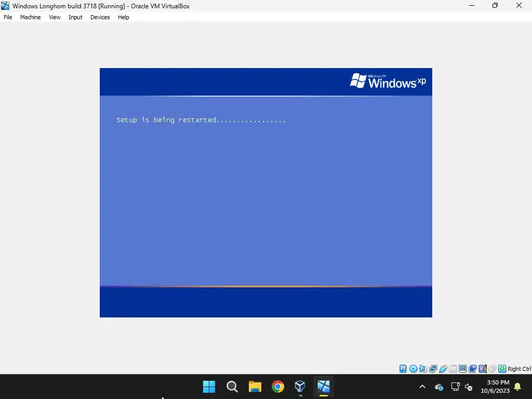Open the Input menu
The image size is (532, 399).
(75, 17)
